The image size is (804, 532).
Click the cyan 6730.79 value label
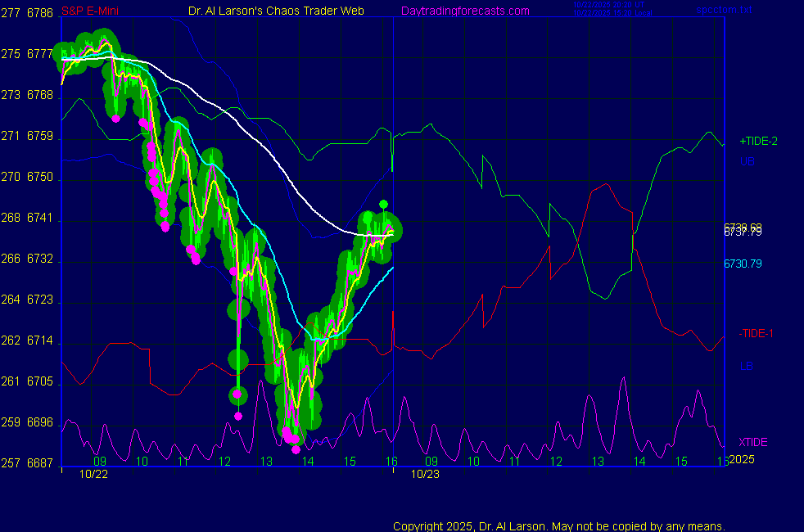(x=743, y=264)
